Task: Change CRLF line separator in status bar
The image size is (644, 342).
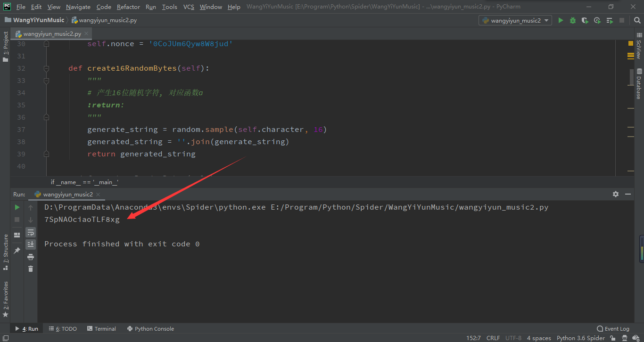Action: click(x=493, y=338)
